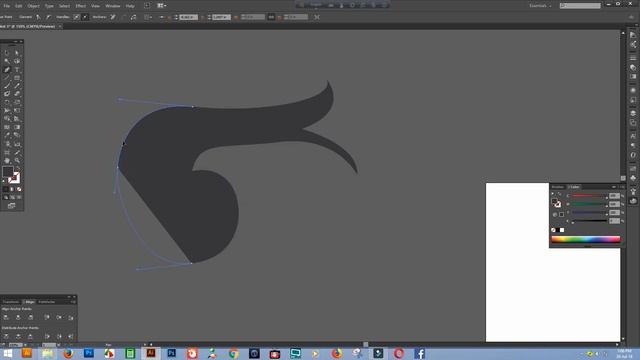The width and height of the screenshot is (640, 360).
Task: Set toolbox paint to Gradient
Action: point(12,189)
